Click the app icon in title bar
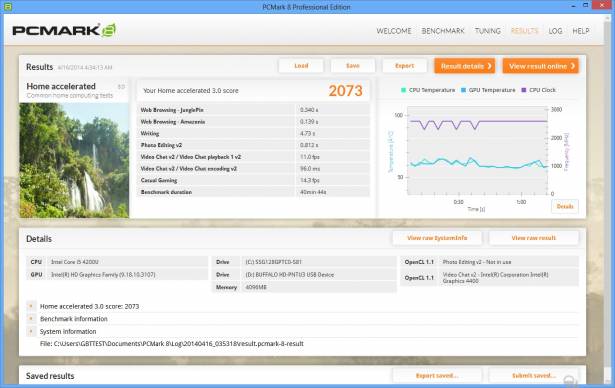The width and height of the screenshot is (615, 388). pyautogui.click(x=7, y=7)
